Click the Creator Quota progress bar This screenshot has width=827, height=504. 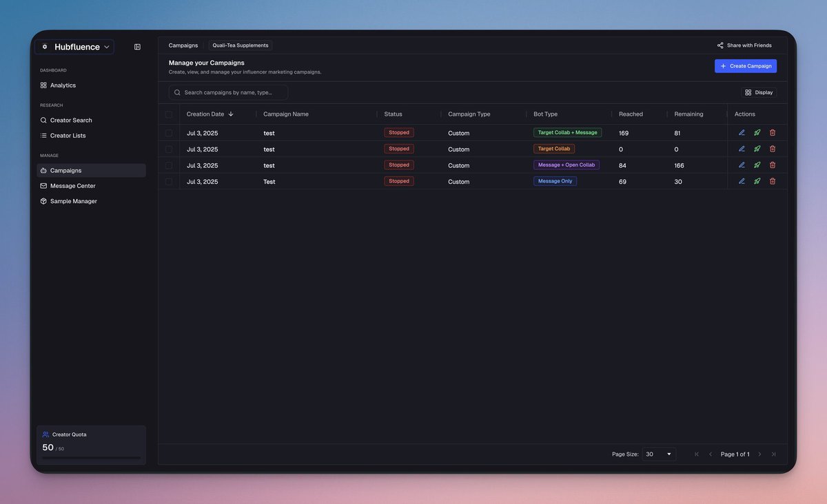(x=91, y=458)
